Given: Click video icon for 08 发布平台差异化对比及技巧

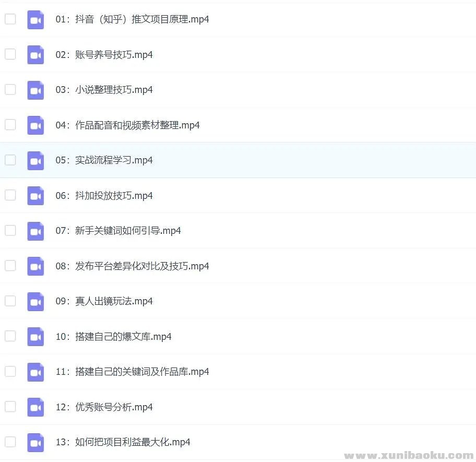Looking at the screenshot, I should 35,266.
